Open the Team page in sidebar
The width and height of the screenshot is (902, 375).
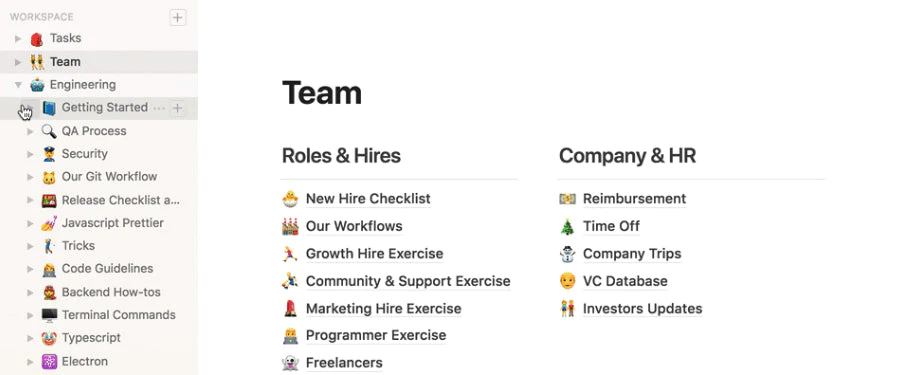pos(65,62)
